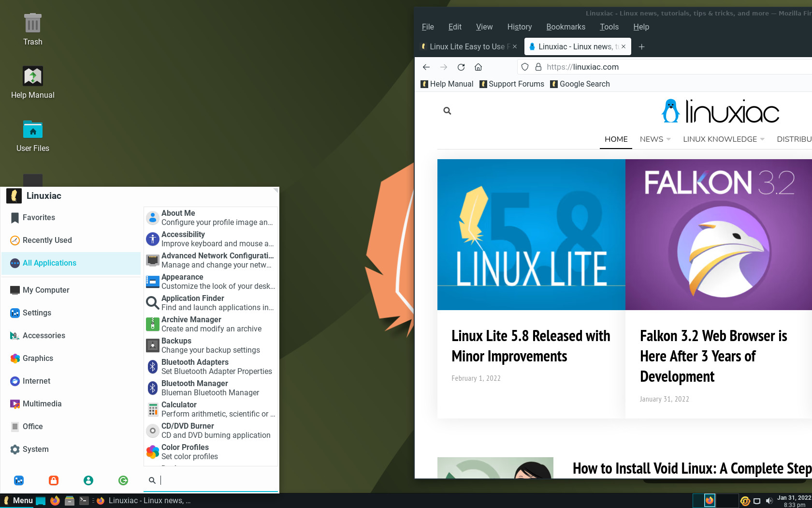Click the updates icon in the system tray
Viewport: 812px width, 508px height.
point(745,501)
